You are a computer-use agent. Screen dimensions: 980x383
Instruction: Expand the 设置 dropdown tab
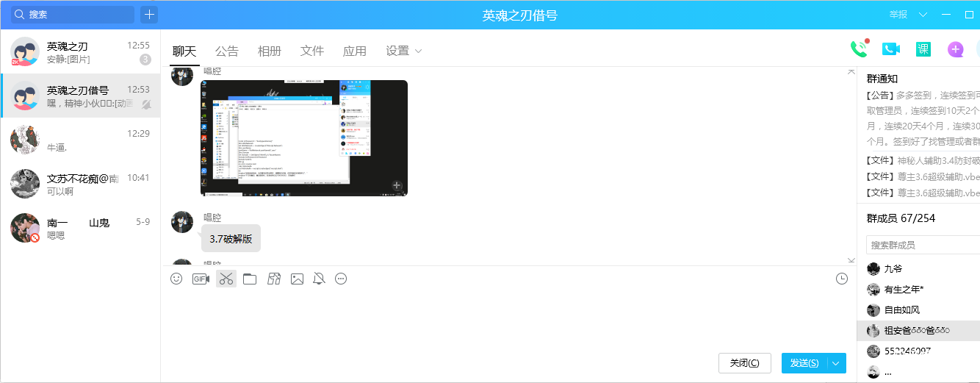pyautogui.click(x=404, y=51)
